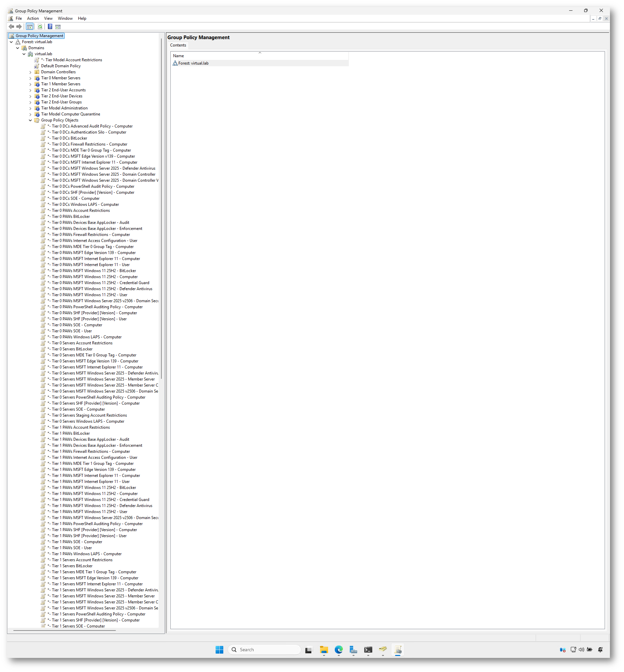Click the Forward arrow in the toolbar
Image resolution: width=624 pixels, height=672 pixels.
(x=19, y=27)
